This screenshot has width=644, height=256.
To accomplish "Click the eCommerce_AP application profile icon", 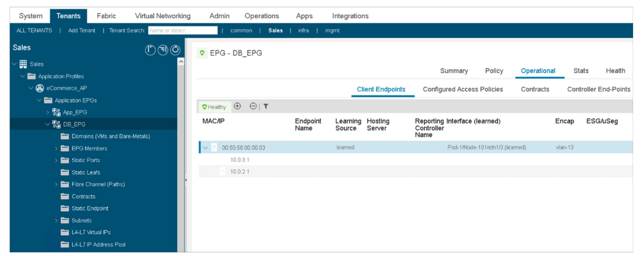I will click(40, 88).
